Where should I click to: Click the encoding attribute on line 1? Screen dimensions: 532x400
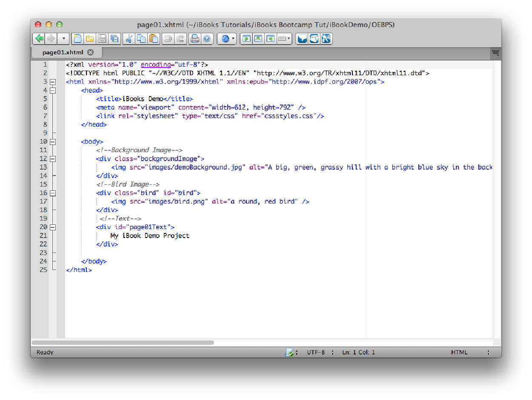[156, 65]
